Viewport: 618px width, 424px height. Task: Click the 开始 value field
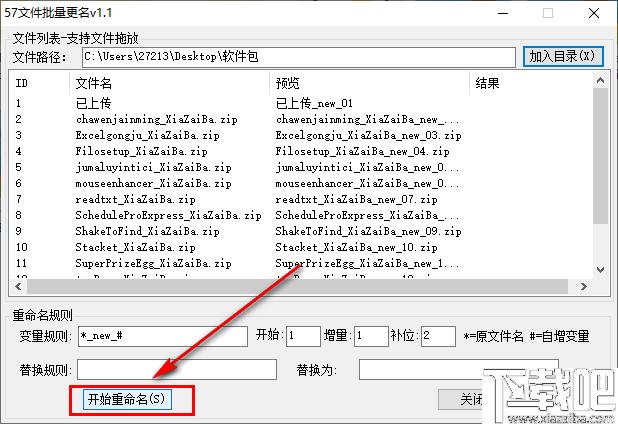coord(303,336)
